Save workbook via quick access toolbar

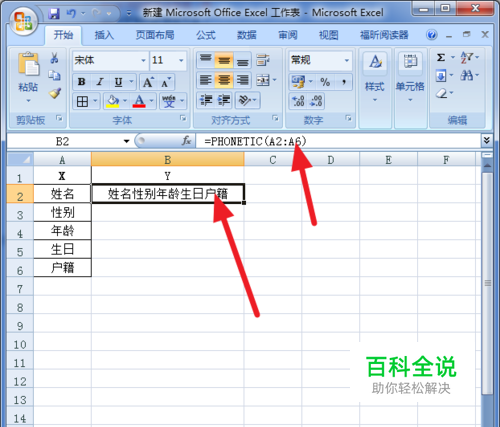54,13
